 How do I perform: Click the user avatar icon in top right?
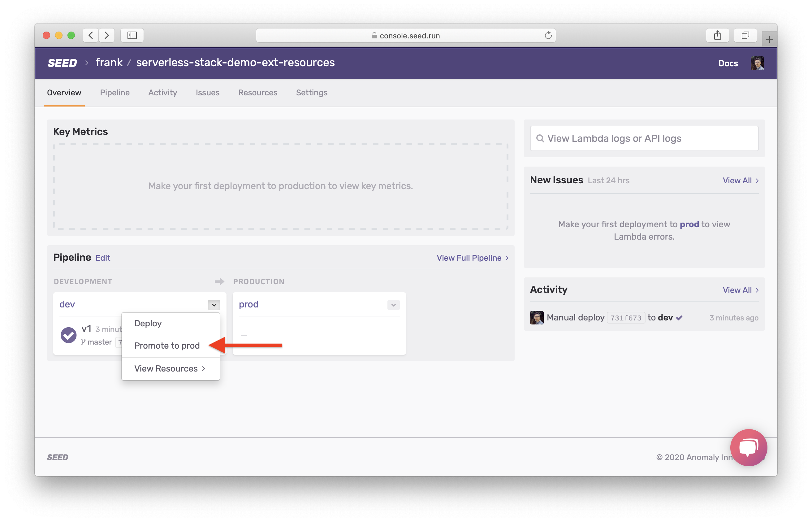(758, 63)
